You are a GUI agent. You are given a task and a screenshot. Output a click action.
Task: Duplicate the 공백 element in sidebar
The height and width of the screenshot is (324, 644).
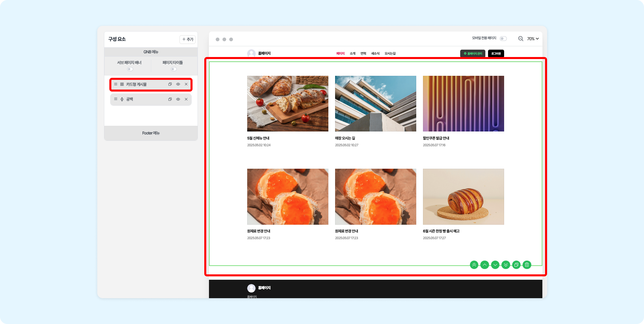[170, 99]
